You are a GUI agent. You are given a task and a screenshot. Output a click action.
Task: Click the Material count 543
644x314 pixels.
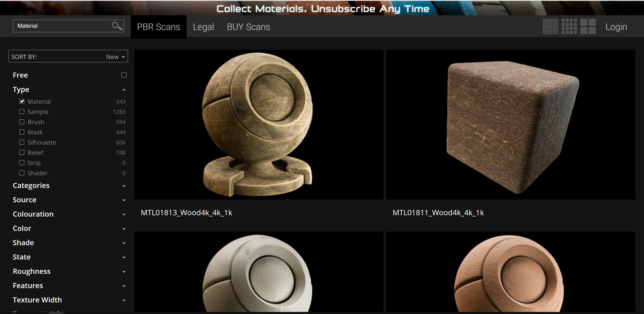pyautogui.click(x=121, y=101)
